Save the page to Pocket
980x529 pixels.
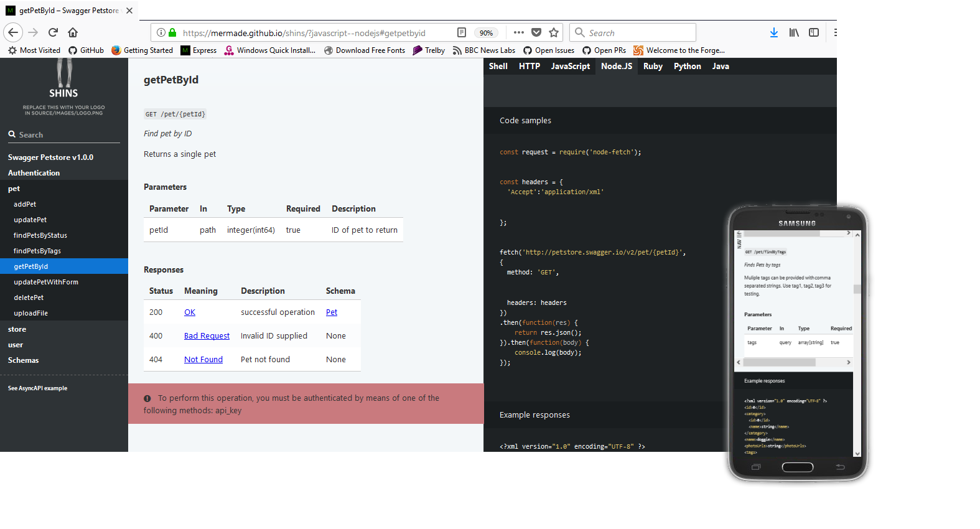coord(536,32)
